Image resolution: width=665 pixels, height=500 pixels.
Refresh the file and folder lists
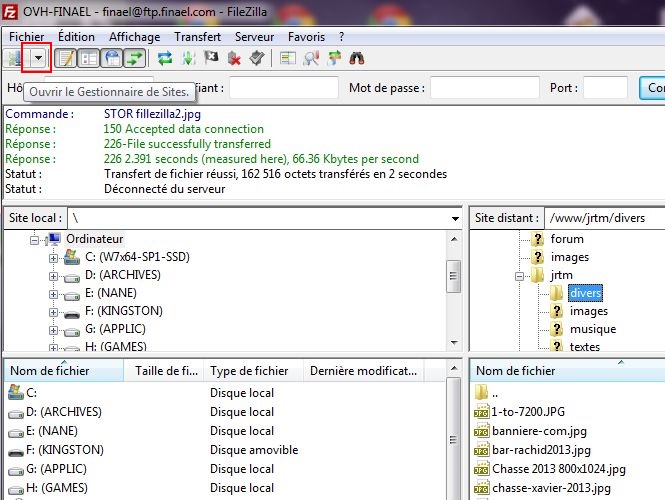pyautogui.click(x=165, y=59)
